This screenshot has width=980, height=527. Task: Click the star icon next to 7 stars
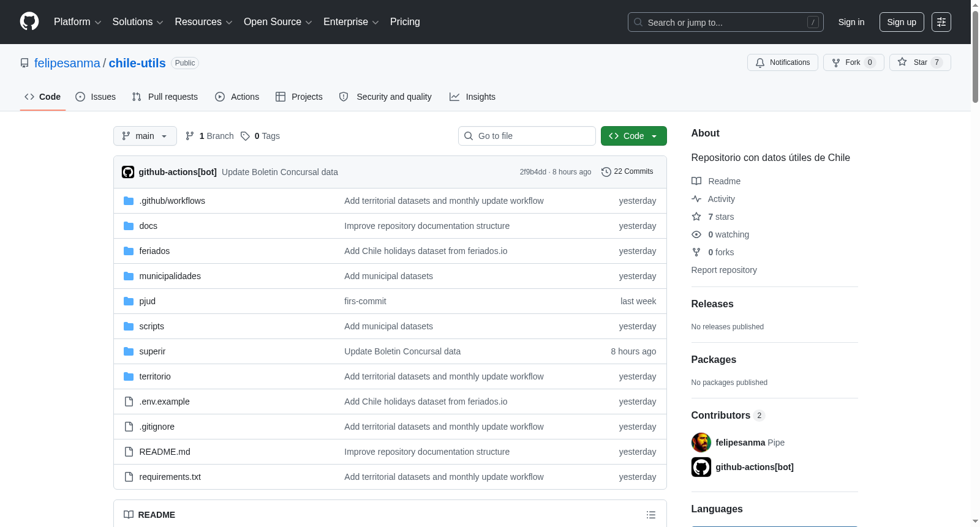click(696, 217)
